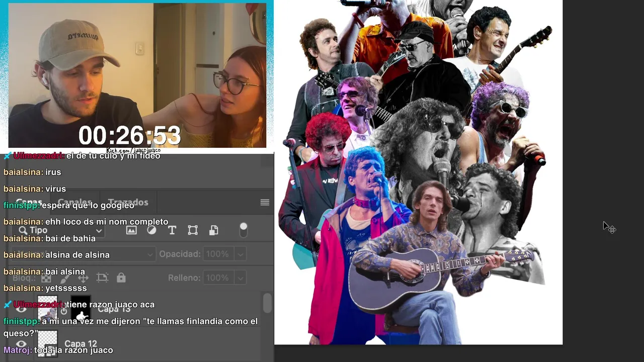Image resolution: width=644 pixels, height=362 pixels.
Task: Switch to the Trazados tab
Action: tap(128, 202)
